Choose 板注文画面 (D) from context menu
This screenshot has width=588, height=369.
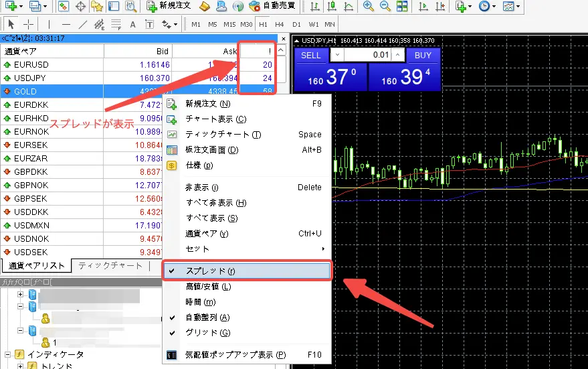click(x=247, y=150)
